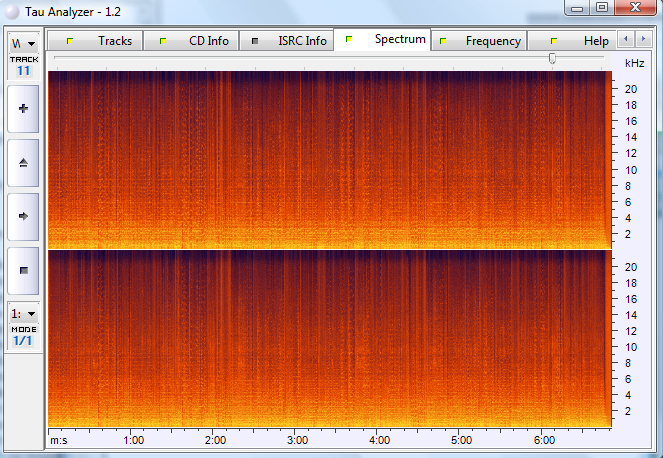Click the lower channel spectrogram display
This screenshot has width=663, height=458.
pyautogui.click(x=330, y=338)
